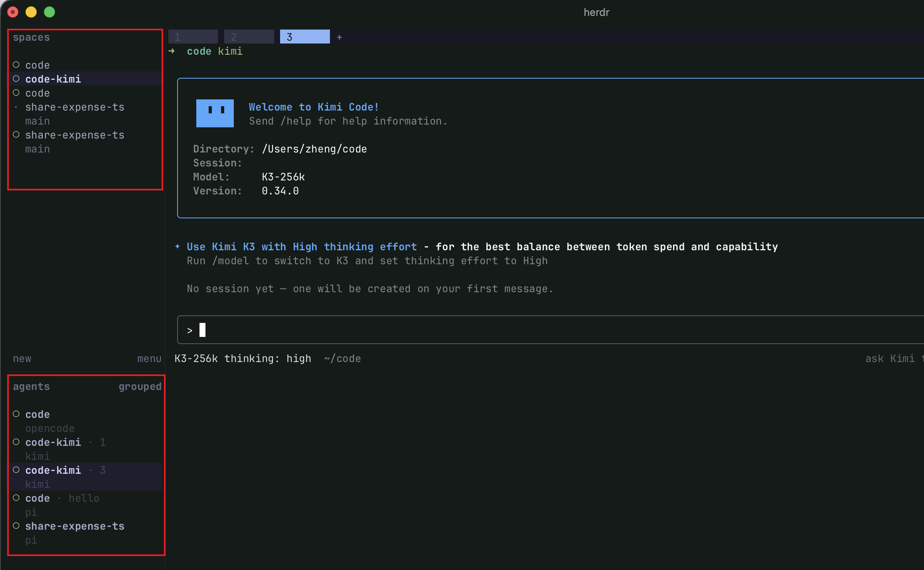Click the Version value '0.34.0'
Screen dimensions: 924x570
[280, 191]
